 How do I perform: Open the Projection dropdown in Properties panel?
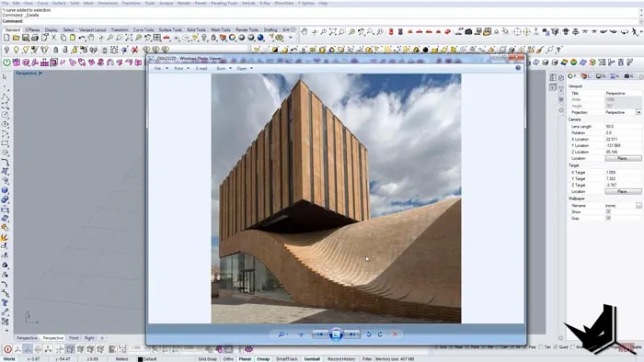tap(638, 112)
